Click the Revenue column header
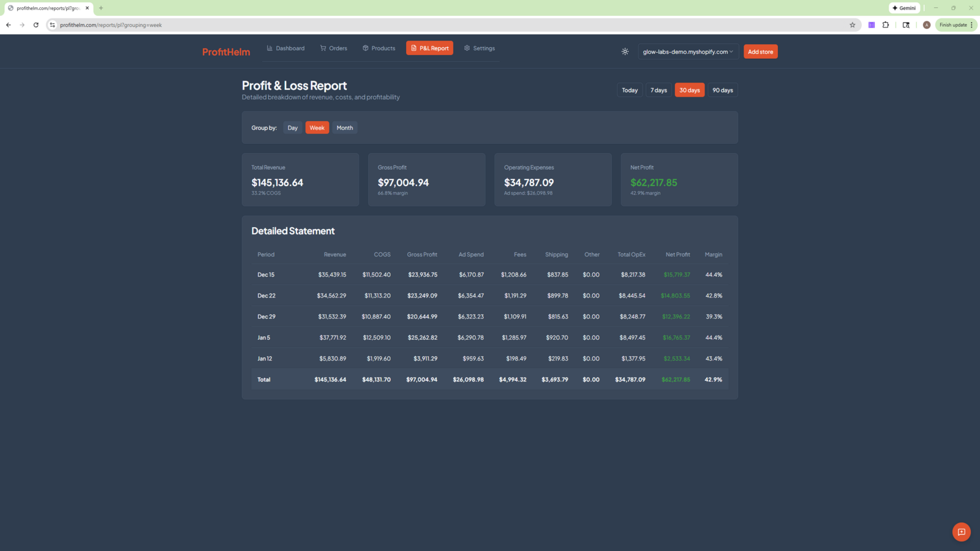 coord(335,255)
